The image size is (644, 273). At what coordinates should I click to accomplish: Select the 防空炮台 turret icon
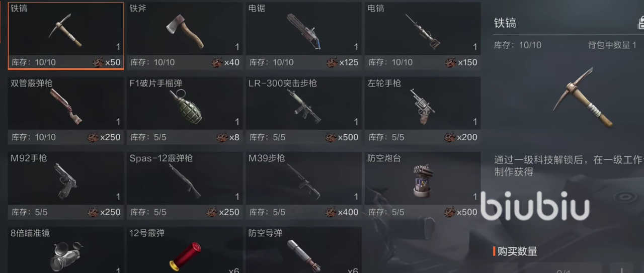tap(423, 180)
